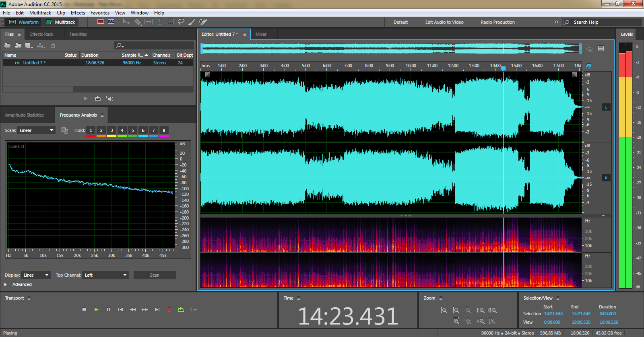
Task: Pause the playing audio
Action: 108,309
